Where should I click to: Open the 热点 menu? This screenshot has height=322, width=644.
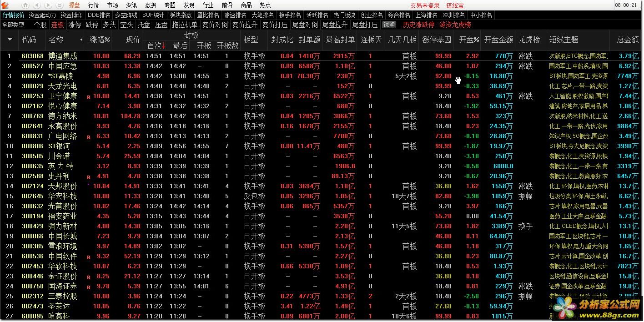pos(266,5)
